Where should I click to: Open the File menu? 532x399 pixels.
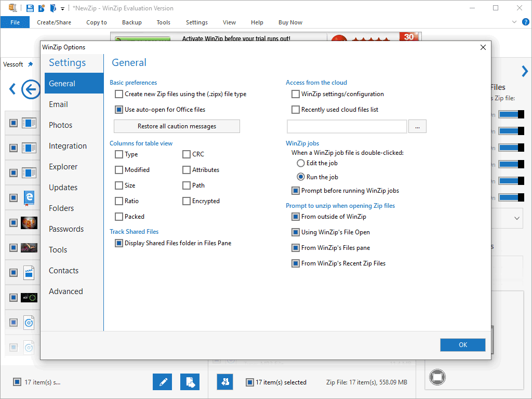[15, 22]
